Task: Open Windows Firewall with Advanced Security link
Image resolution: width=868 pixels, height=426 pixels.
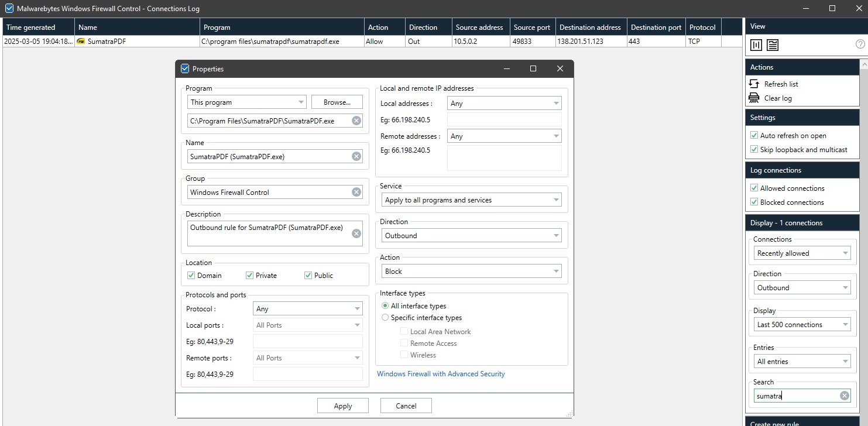Action: click(x=441, y=373)
